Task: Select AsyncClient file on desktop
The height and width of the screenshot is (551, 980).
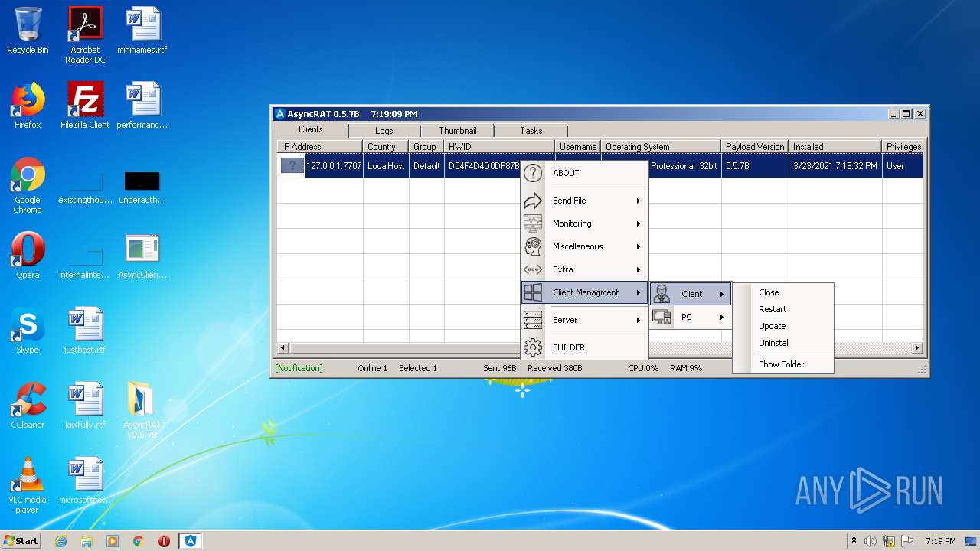Action: (142, 256)
